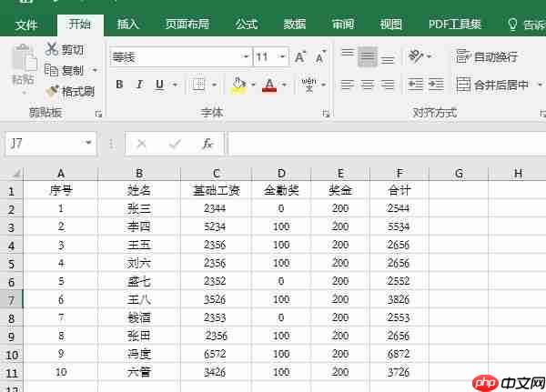Open the font size dropdown
This screenshot has width=546, height=392.
(x=283, y=56)
